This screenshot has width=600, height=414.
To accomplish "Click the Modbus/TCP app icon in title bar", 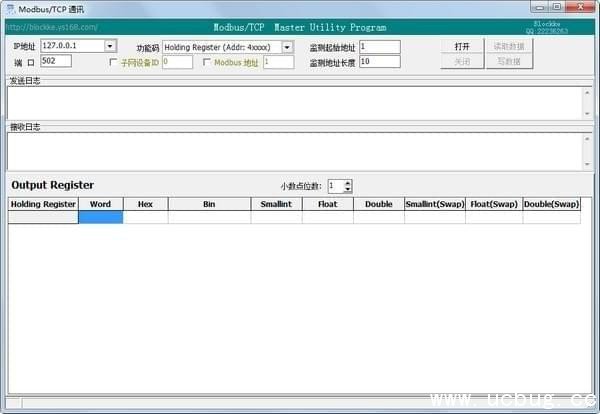I will pyautogui.click(x=11, y=8).
